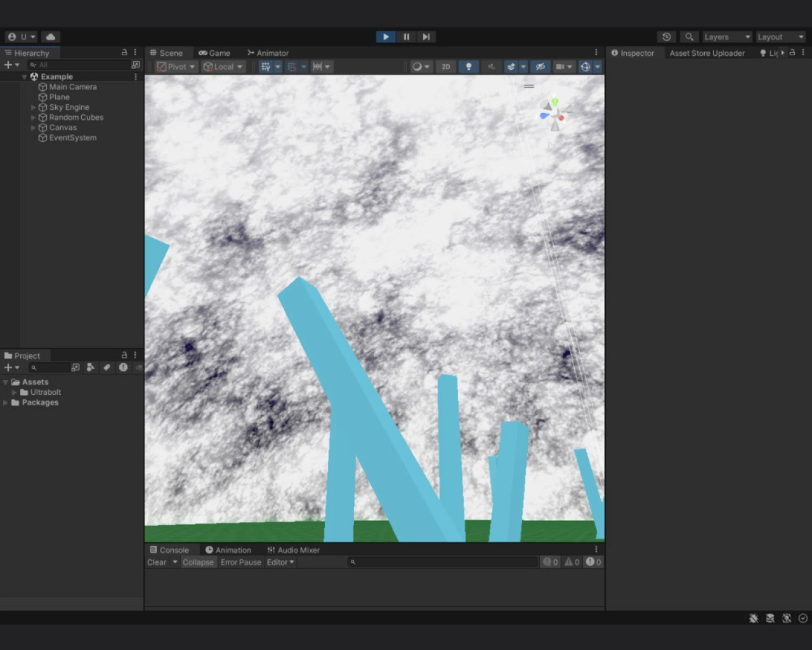The height and width of the screenshot is (650, 812).
Task: Expand the Packages folder
Action: click(x=6, y=402)
